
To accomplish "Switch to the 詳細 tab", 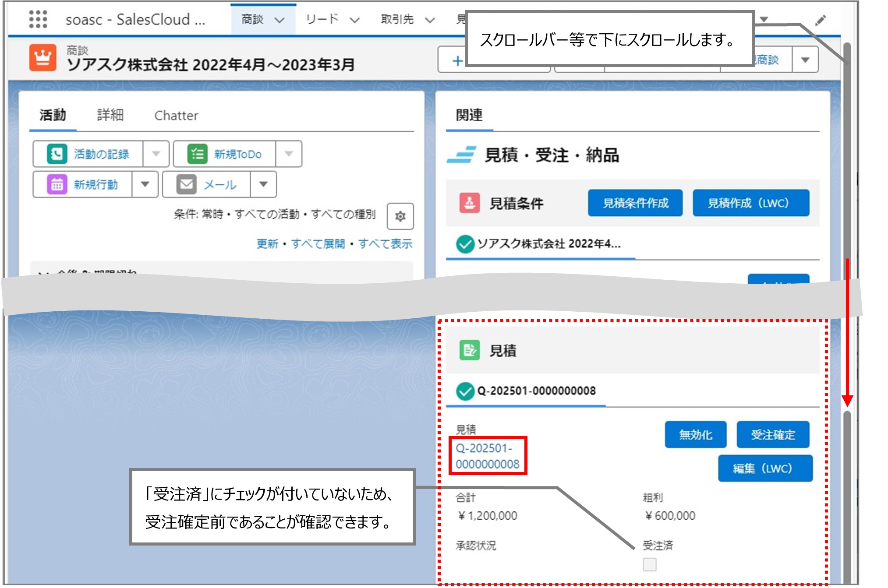I will 110,115.
